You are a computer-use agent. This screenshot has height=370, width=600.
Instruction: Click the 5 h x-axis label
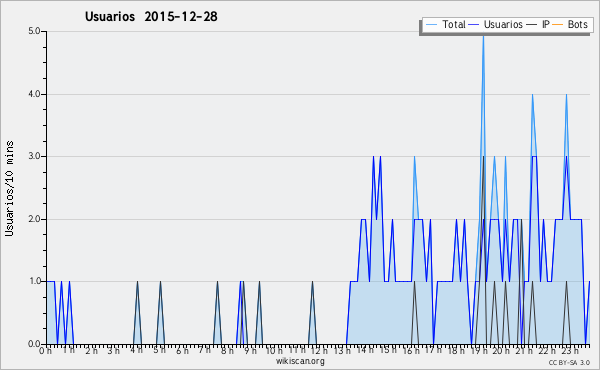point(159,350)
